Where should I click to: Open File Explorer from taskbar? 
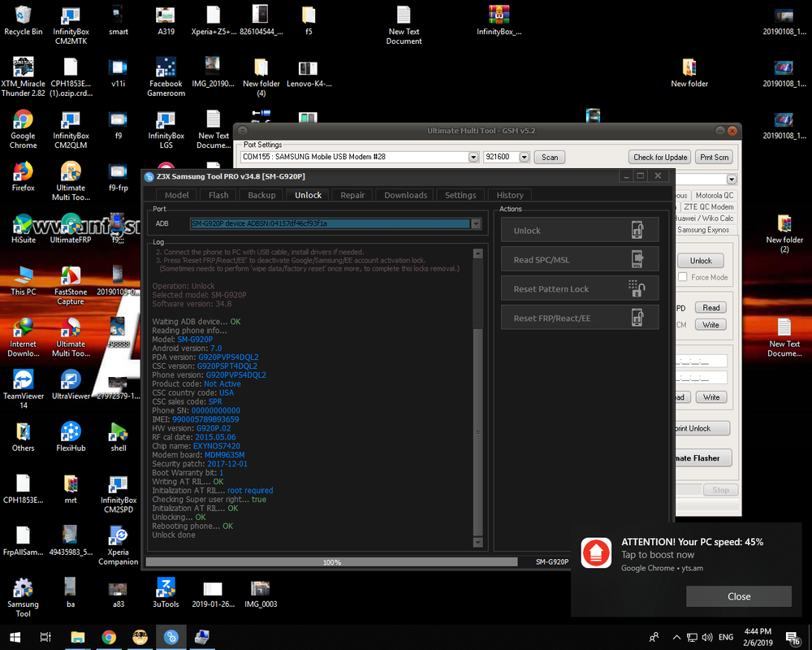78,636
